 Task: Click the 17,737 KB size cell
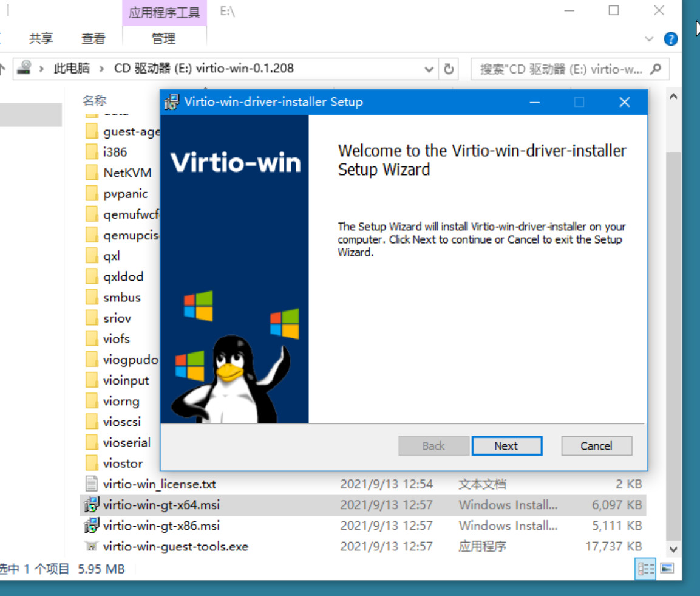coord(613,546)
